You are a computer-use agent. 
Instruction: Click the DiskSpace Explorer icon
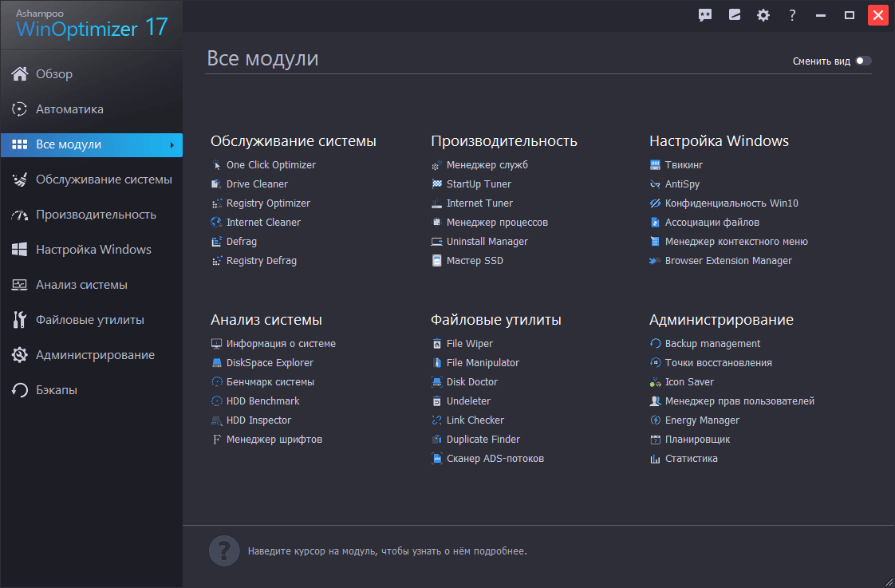216,362
